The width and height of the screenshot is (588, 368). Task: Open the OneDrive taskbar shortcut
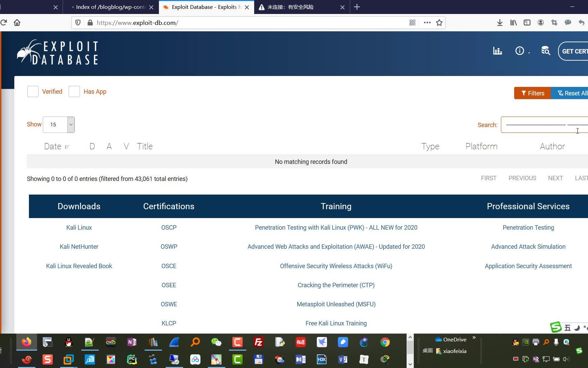tap(451, 339)
